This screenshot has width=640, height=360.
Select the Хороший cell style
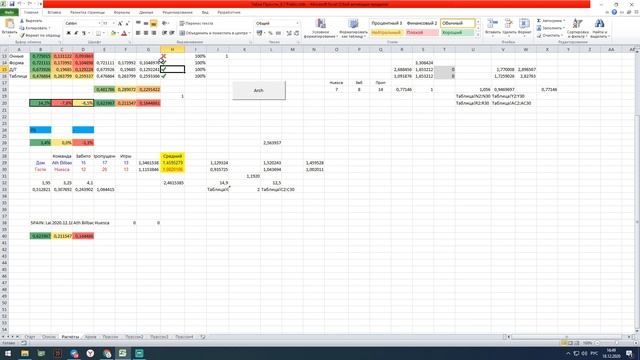click(x=457, y=33)
